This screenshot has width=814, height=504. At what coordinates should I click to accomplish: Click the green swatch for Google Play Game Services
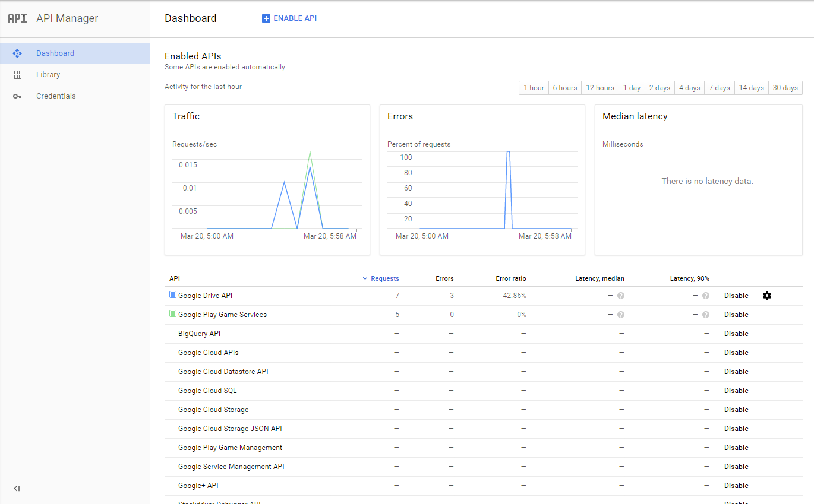[173, 313]
